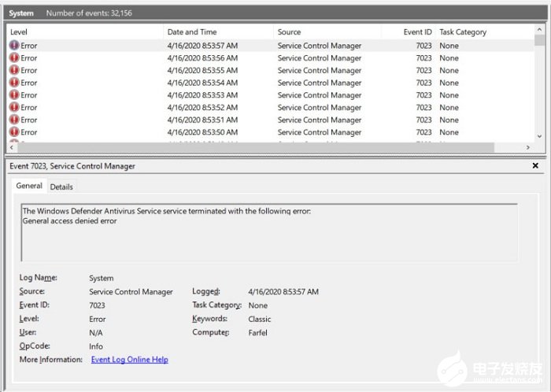Click the error icon on the 8:53:52 AM event
The width and height of the screenshot is (551, 392).
click(x=14, y=107)
